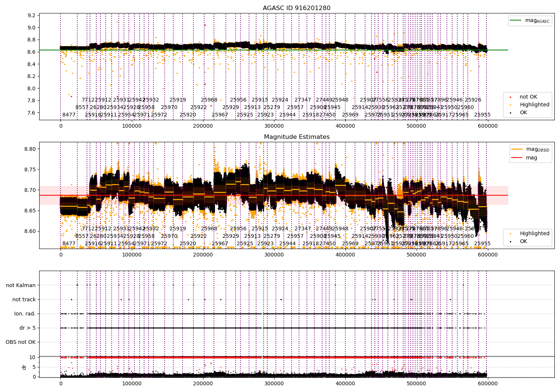The width and height of the screenshot is (560, 392).
Task: Click obsid label '25944' in the top plot
Action: click(287, 115)
